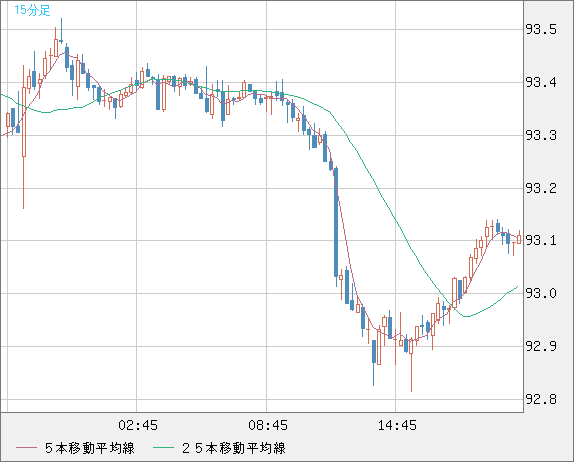Select the 93.1 price axis label
This screenshot has width=574, height=462.
541,241
